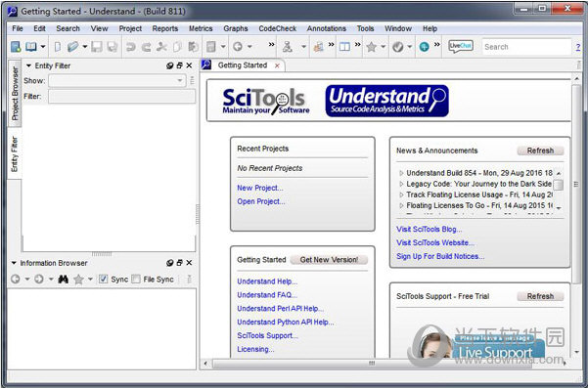Click the split window layout icon
Image resolution: width=588 pixels, height=388 pixels.
click(344, 47)
